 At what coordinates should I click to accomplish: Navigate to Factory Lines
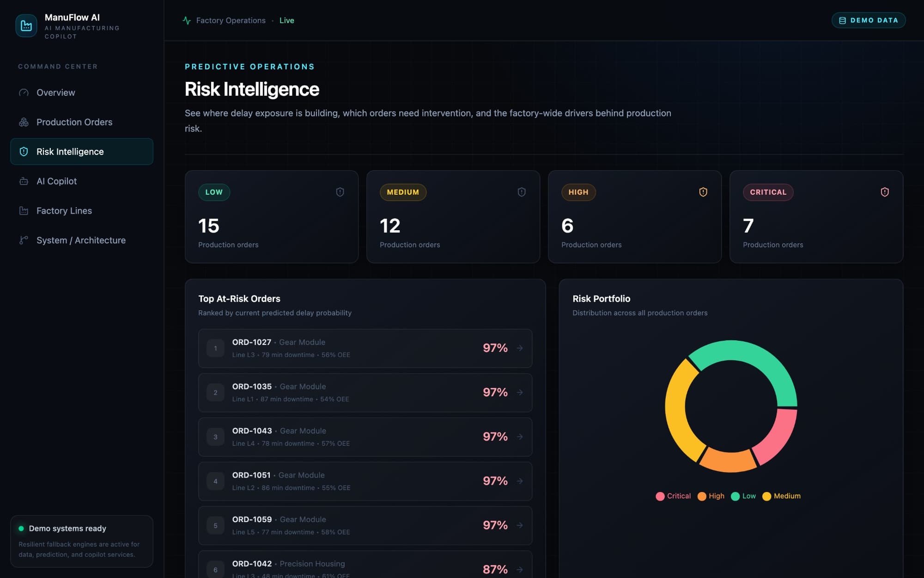point(82,211)
